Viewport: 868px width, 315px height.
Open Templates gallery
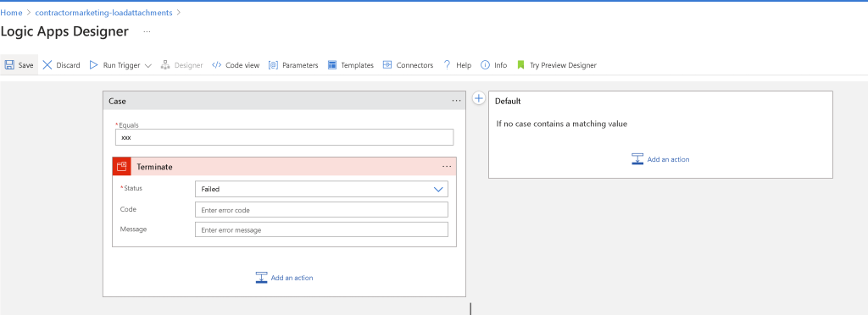pos(351,64)
